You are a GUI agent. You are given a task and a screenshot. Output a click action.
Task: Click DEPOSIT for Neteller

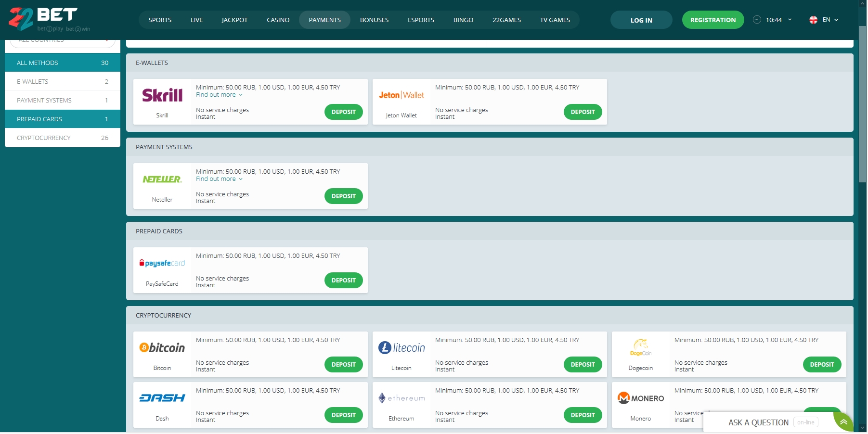click(344, 196)
